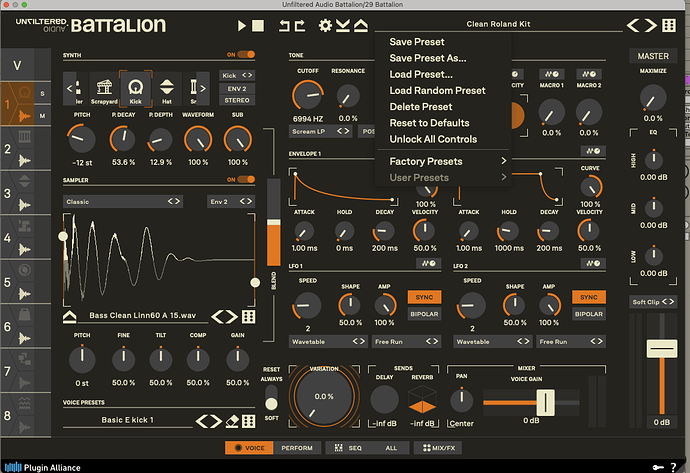Toggle LFO 1 BIPOLAR button
690x473 pixels.
tap(424, 314)
